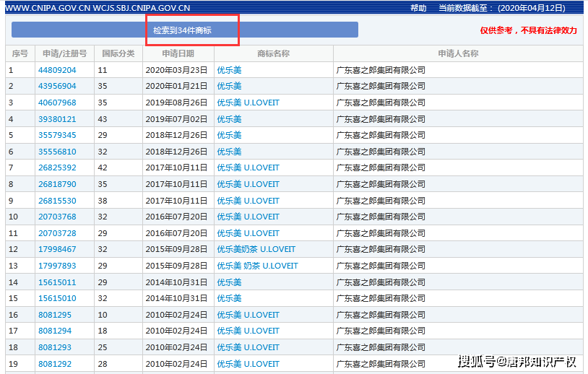
Task: Open the 帮助 help link
Action: (x=418, y=8)
